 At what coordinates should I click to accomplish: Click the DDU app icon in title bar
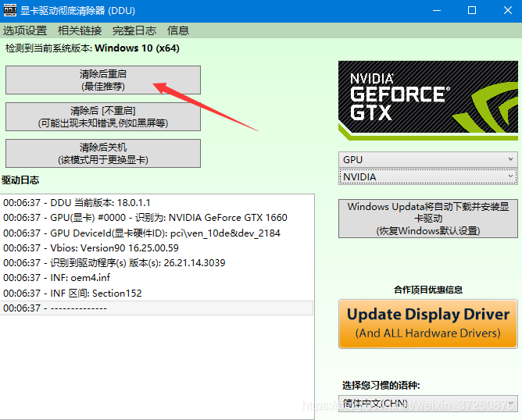[x=9, y=10]
